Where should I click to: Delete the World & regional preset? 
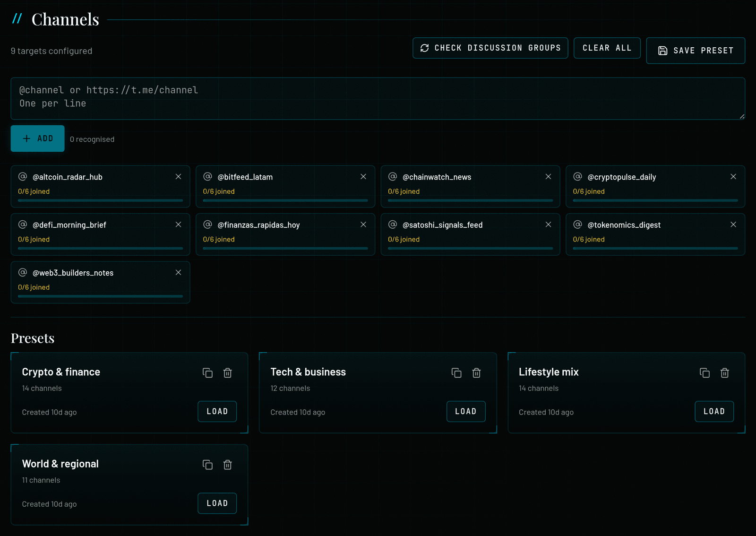click(x=228, y=465)
